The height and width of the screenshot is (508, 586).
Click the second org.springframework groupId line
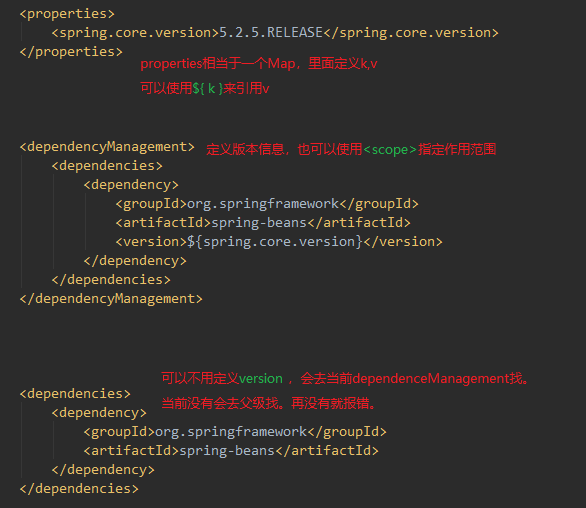235,432
